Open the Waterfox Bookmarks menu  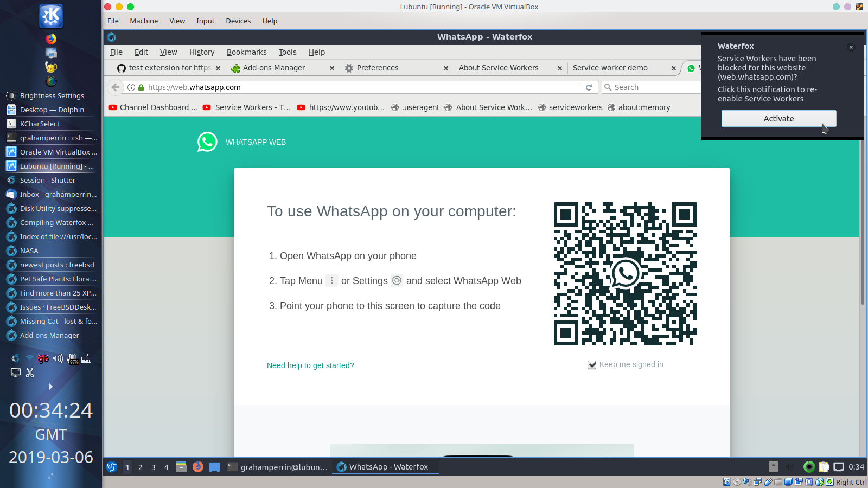[x=246, y=52]
